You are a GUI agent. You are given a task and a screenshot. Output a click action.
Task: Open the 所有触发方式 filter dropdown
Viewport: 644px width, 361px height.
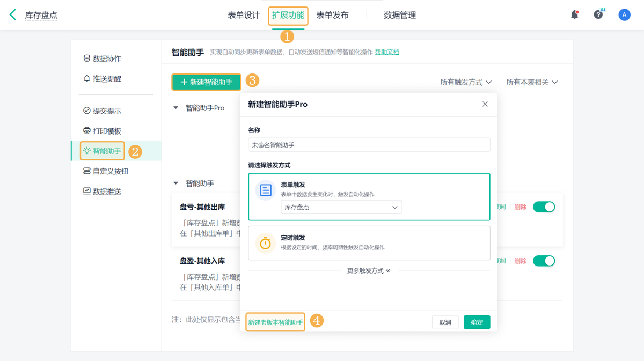(465, 82)
